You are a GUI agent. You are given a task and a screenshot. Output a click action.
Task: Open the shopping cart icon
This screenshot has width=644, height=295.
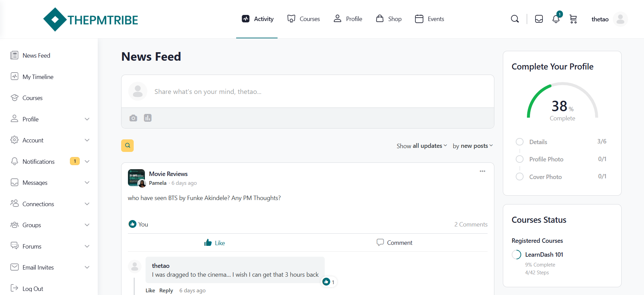click(573, 19)
